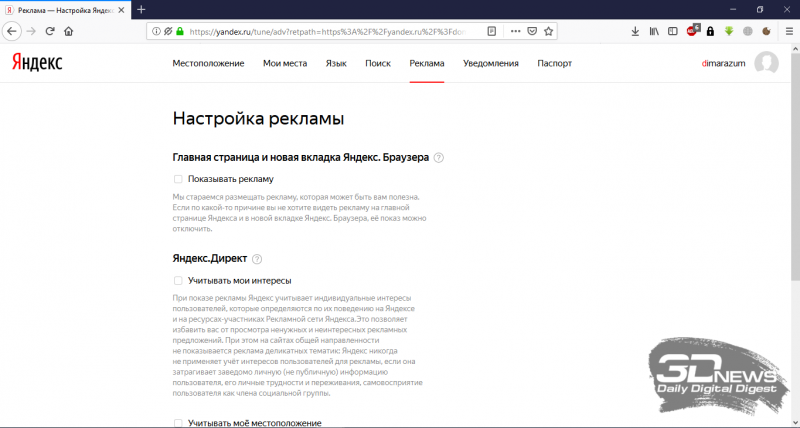800x428 pixels.
Task: Bookmark this page with the star
Action: tap(548, 31)
